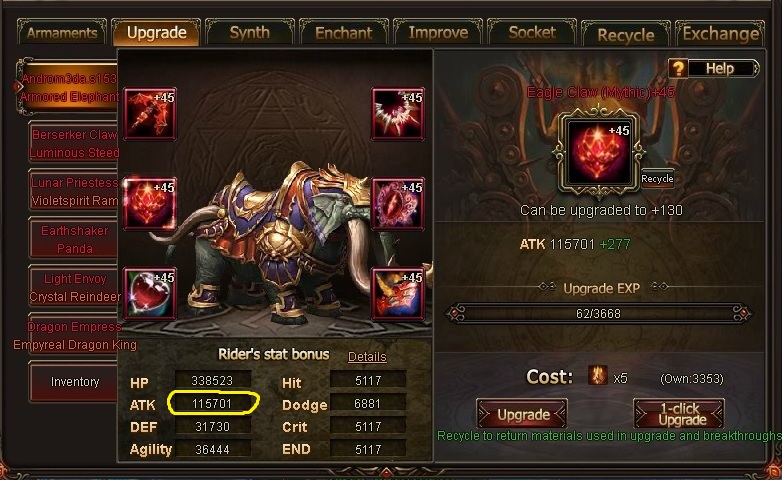Viewport: 782px width, 480px height.
Task: Click the upgrade cost material icon
Action: click(597, 375)
